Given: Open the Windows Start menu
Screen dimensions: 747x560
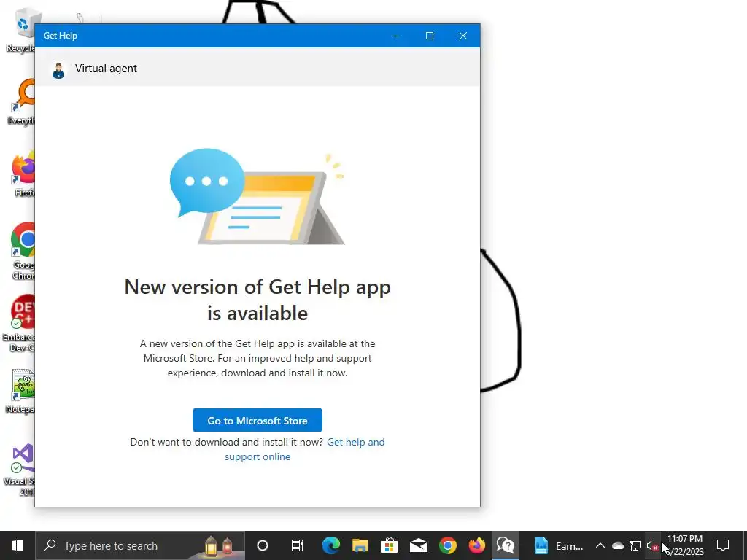Looking at the screenshot, I should click(18, 545).
